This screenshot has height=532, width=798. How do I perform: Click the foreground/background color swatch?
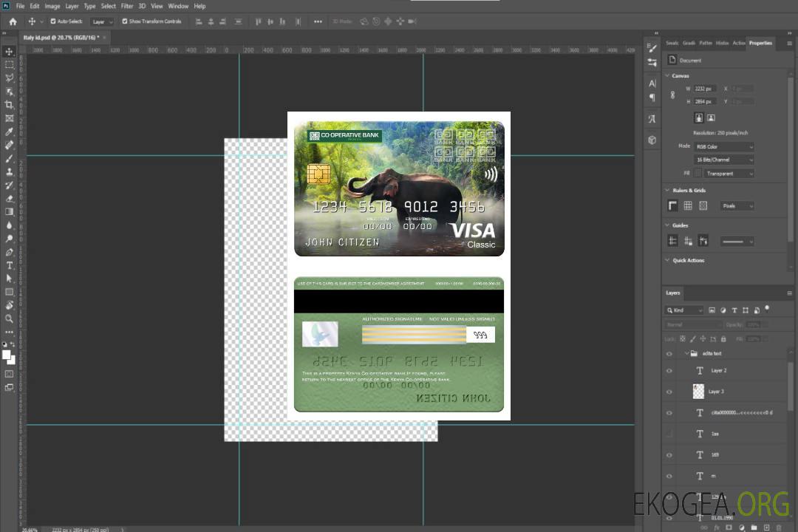[x=9, y=357]
